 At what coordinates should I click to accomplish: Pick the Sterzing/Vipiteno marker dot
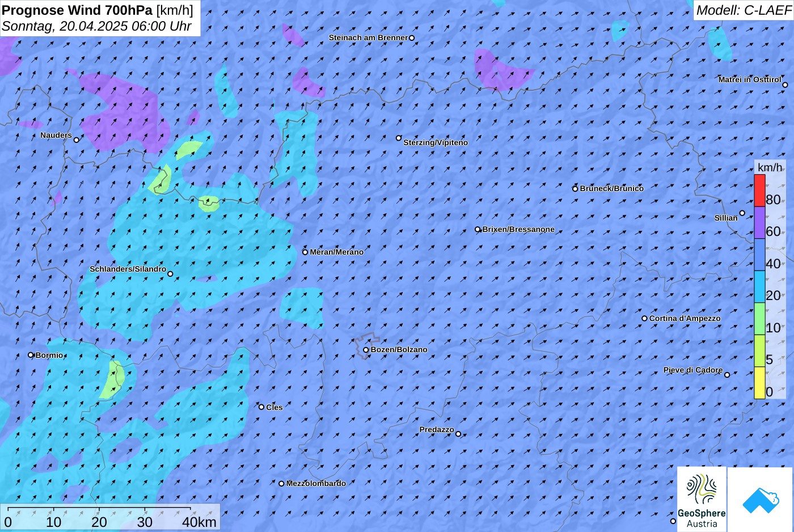(399, 138)
